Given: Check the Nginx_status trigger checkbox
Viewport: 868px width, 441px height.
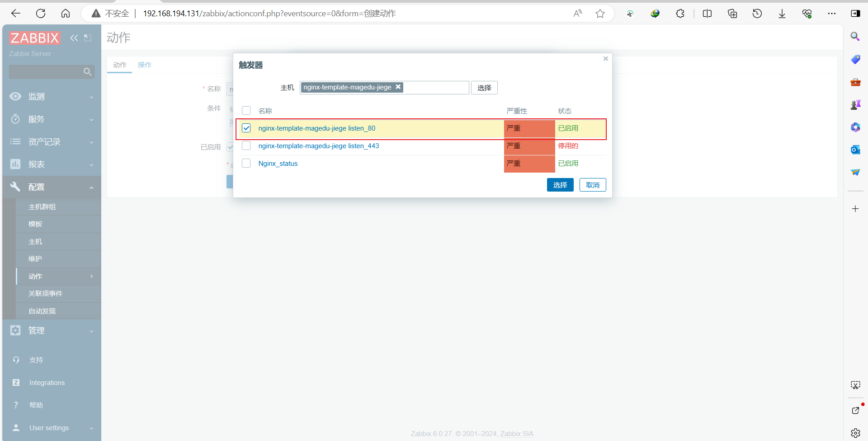Looking at the screenshot, I should [x=246, y=163].
